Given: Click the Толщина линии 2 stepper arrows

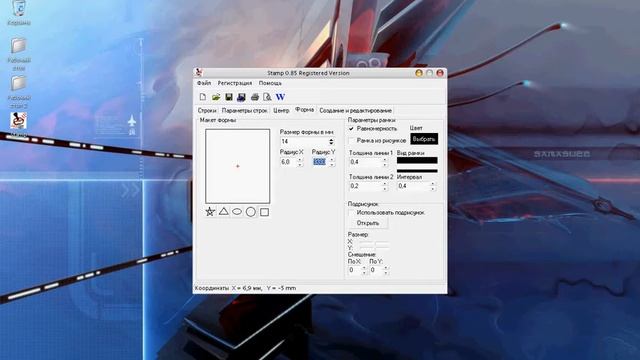Looking at the screenshot, I should [384, 186].
